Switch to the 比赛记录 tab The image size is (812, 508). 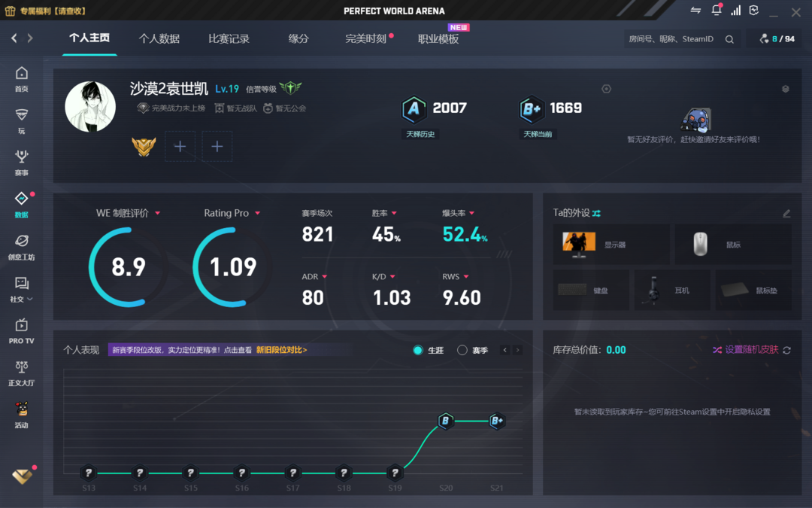point(229,39)
